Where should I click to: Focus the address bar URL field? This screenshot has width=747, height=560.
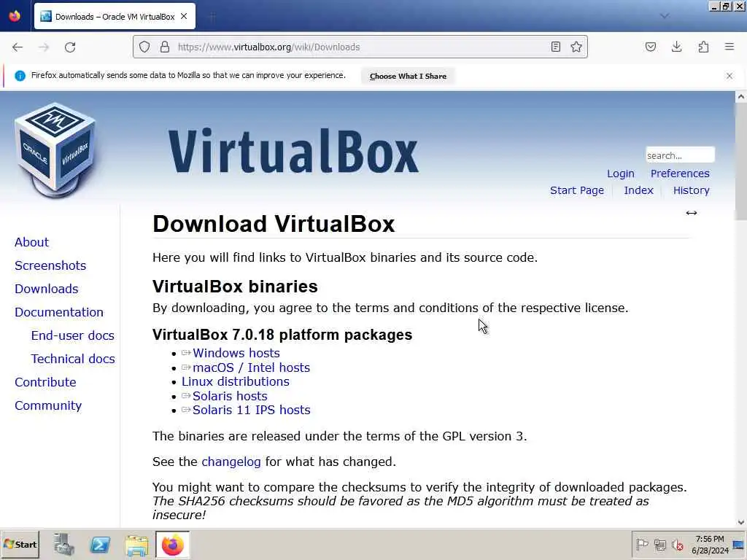[x=360, y=47]
